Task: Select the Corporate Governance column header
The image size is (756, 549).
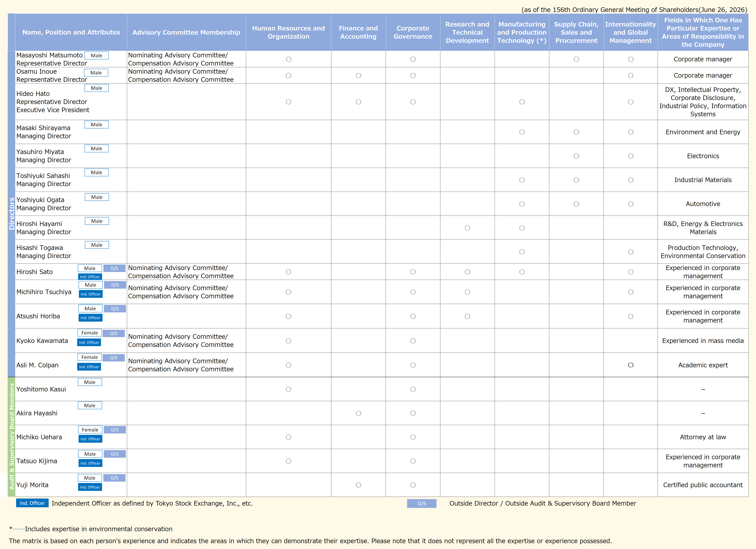Action: point(413,32)
